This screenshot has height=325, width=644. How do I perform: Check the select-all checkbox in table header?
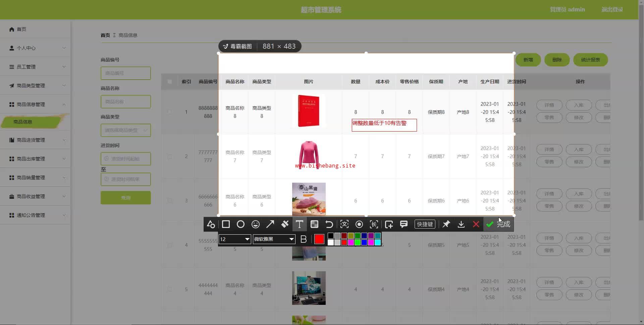click(170, 82)
